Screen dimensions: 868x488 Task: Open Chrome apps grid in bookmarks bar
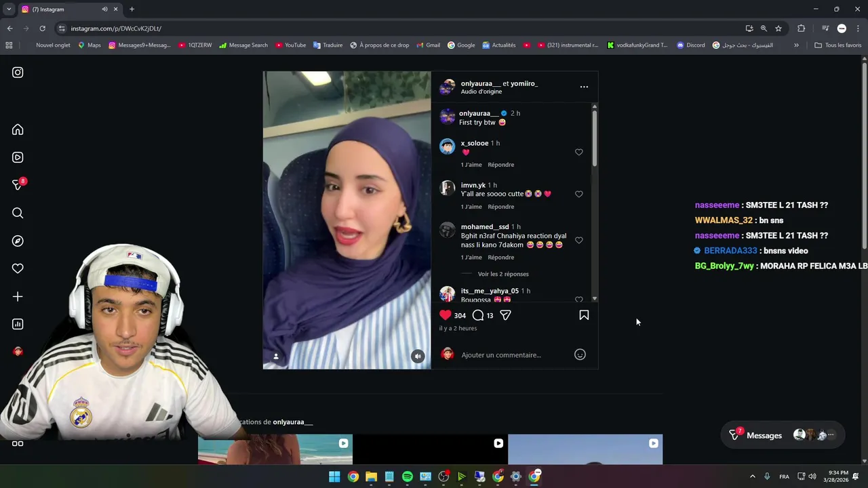[9, 45]
